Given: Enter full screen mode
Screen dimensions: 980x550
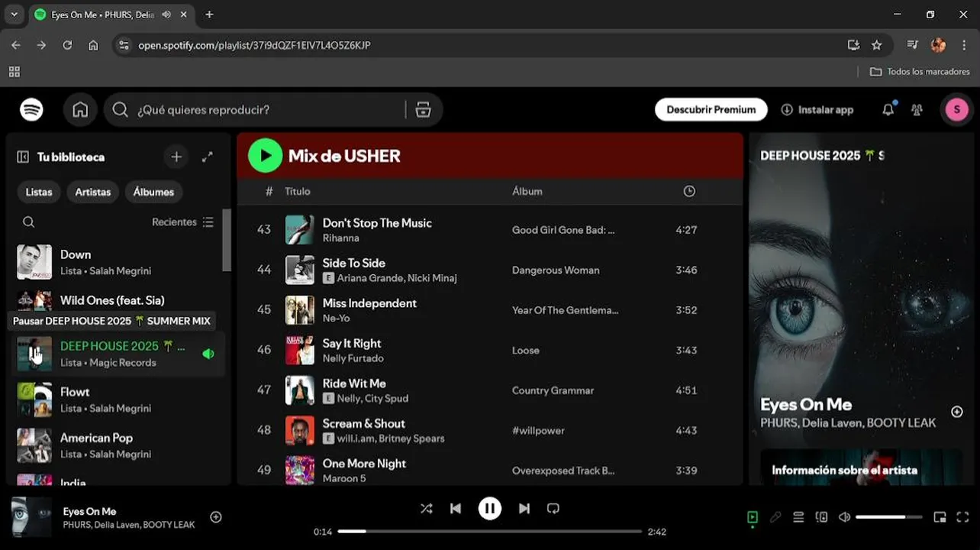Looking at the screenshot, I should [962, 517].
